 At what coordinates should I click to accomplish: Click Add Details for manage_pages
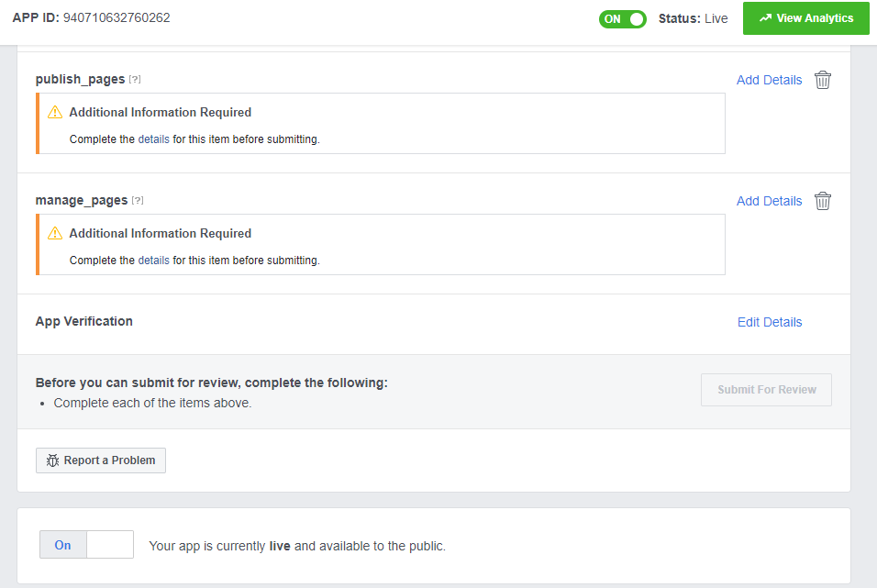[769, 201]
